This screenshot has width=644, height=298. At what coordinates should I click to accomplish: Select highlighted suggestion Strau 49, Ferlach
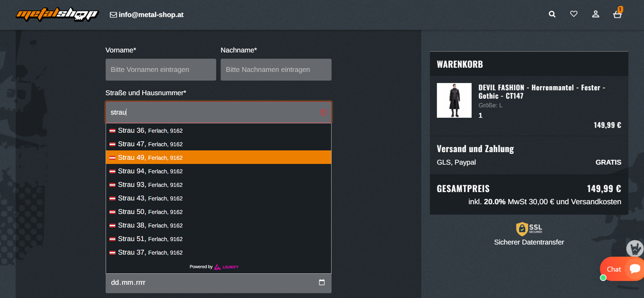pyautogui.click(x=219, y=157)
